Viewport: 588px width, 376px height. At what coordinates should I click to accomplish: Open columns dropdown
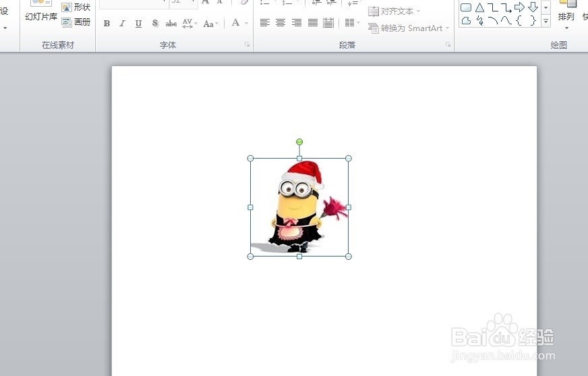coord(352,23)
